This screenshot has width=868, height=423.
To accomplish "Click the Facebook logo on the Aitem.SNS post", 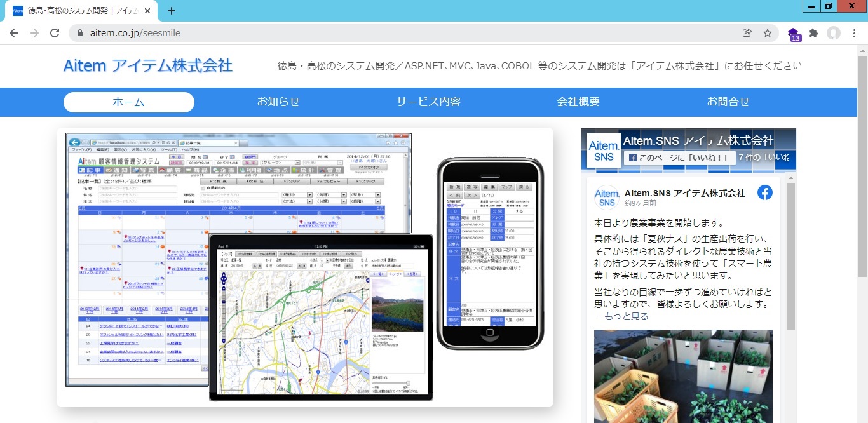I will pyautogui.click(x=765, y=192).
